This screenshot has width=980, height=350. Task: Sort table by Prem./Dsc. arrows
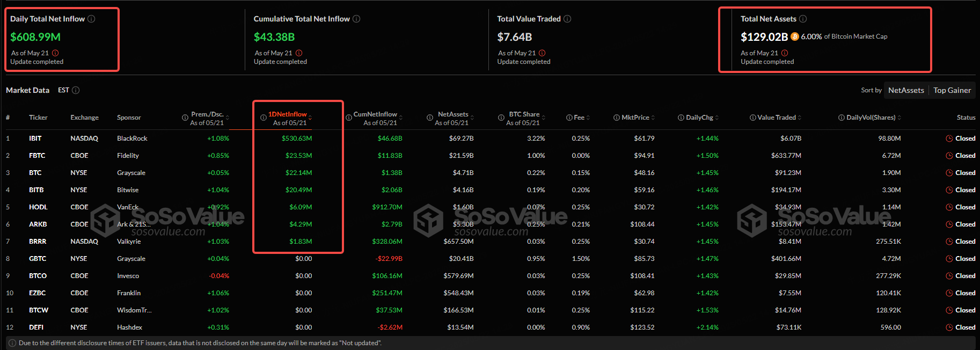(x=228, y=118)
